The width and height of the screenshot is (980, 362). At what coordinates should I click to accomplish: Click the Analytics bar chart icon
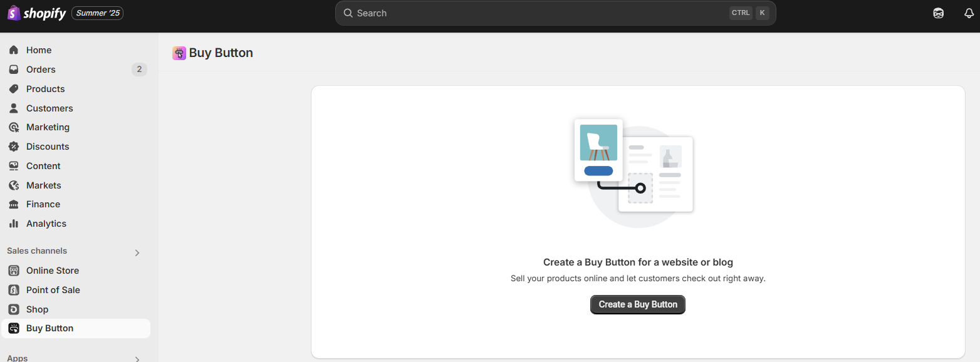pos(14,224)
